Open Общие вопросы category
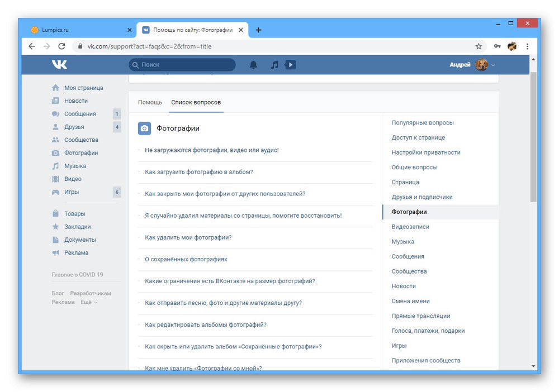559x392 pixels. pyautogui.click(x=414, y=168)
